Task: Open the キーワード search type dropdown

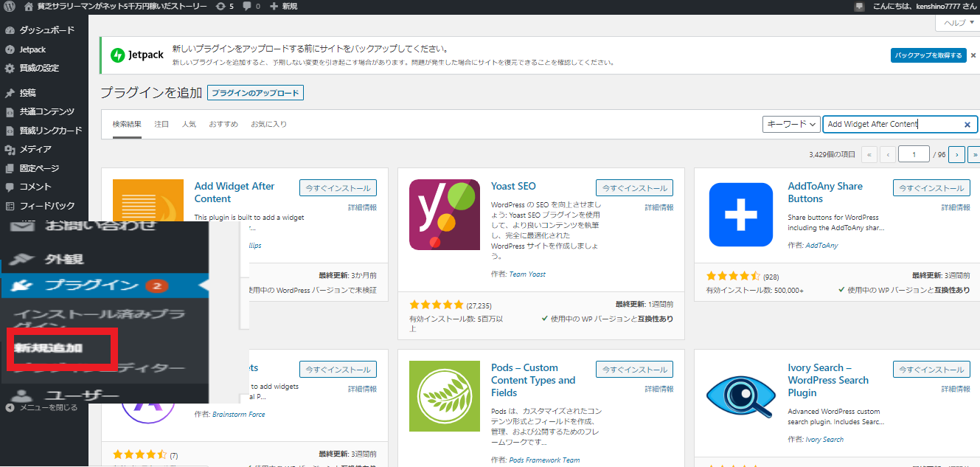Action: 792,125
